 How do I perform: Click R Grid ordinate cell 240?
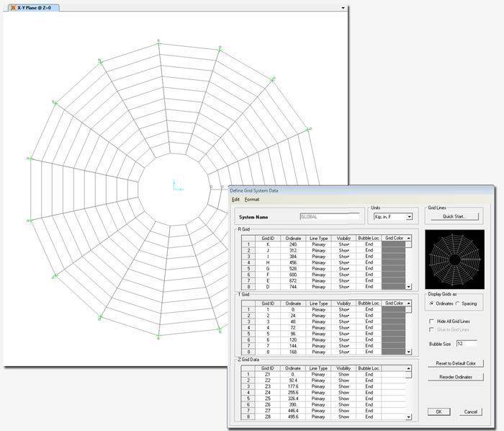293,244
